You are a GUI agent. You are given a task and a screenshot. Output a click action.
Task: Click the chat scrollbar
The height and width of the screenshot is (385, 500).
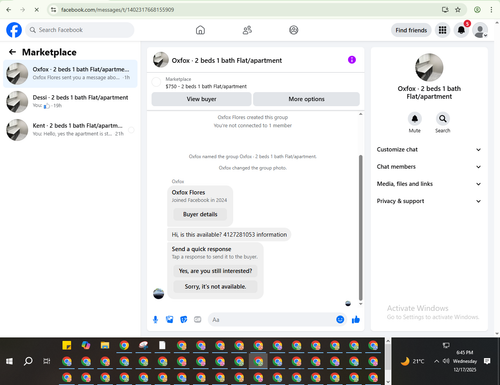pyautogui.click(x=360, y=228)
